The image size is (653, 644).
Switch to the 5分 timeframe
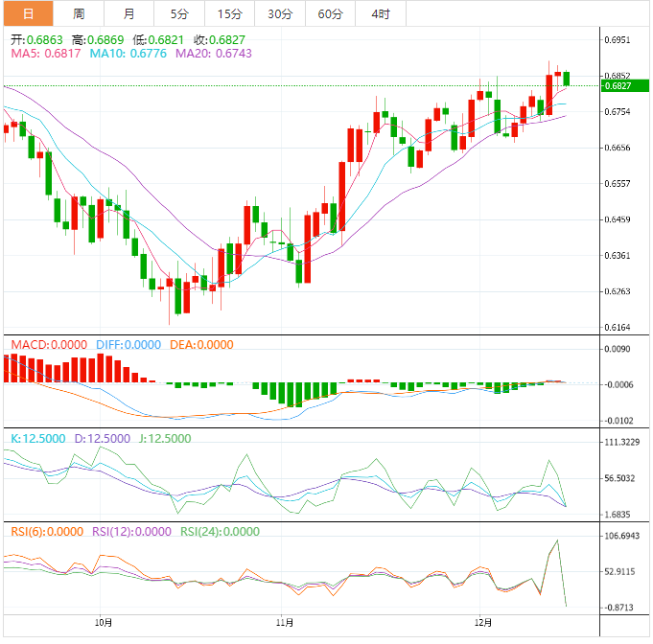(x=179, y=13)
